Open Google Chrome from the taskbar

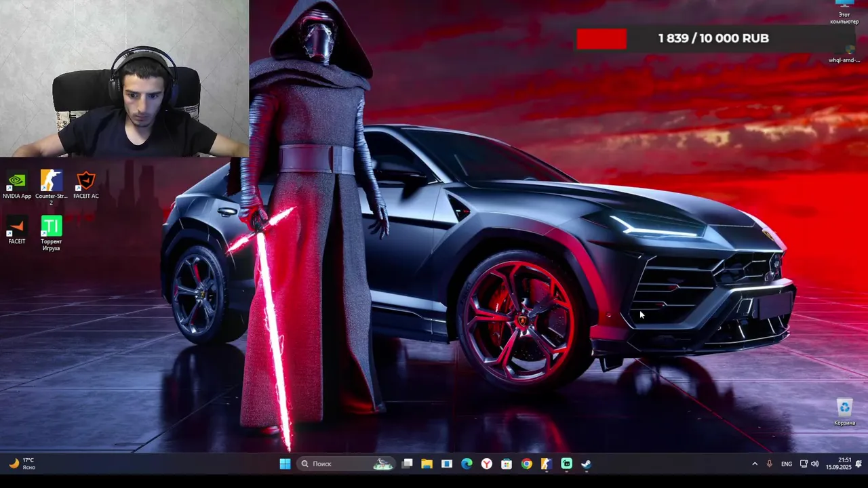(526, 464)
